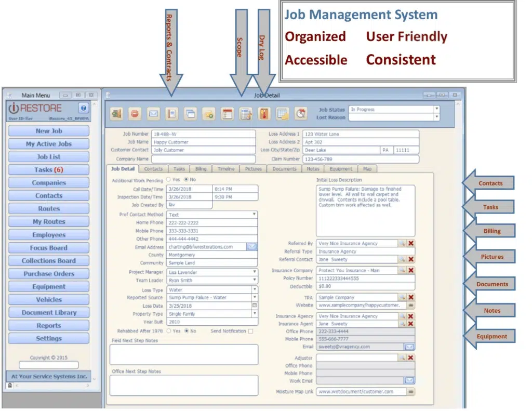The width and height of the screenshot is (532, 411).
Task: Open the Moisture Map Link icon
Action: pyautogui.click(x=410, y=392)
